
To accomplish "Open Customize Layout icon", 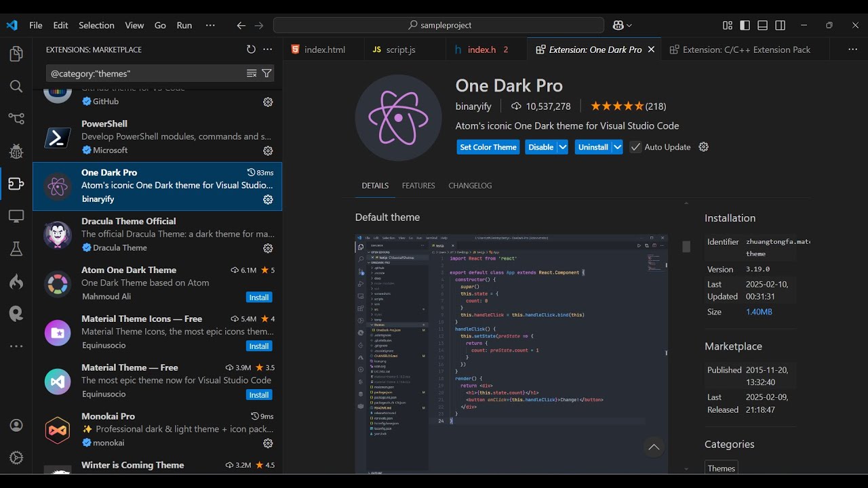I will pyautogui.click(x=728, y=25).
